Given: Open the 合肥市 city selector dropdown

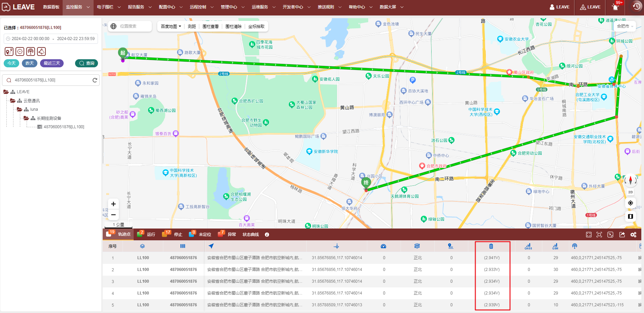Looking at the screenshot, I should (x=625, y=26).
